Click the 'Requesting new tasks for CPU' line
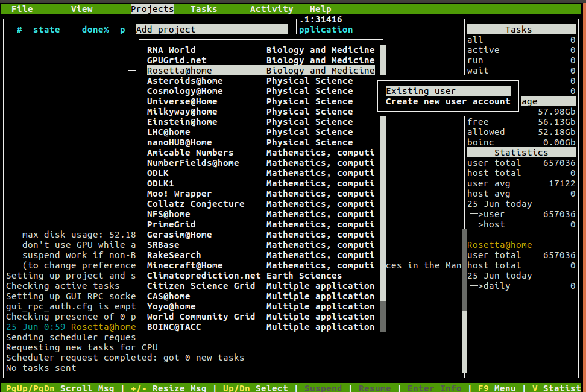Screen dimensions: 586x392 point(82,347)
